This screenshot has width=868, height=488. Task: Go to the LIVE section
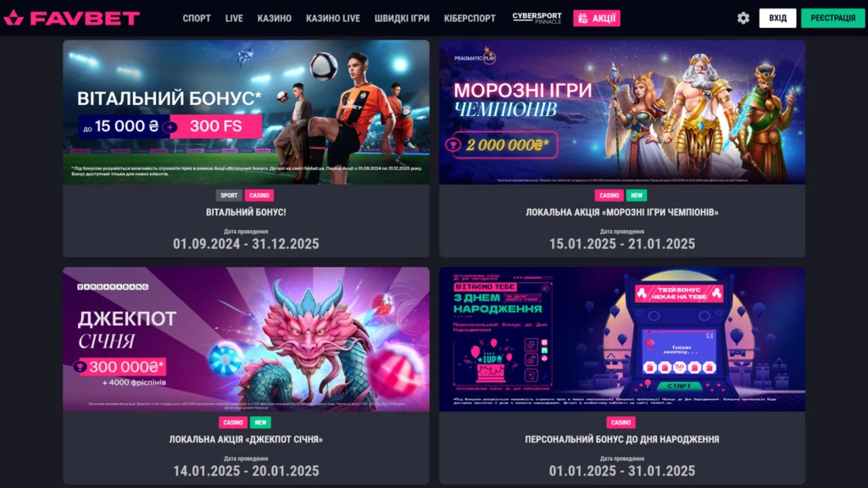click(234, 19)
